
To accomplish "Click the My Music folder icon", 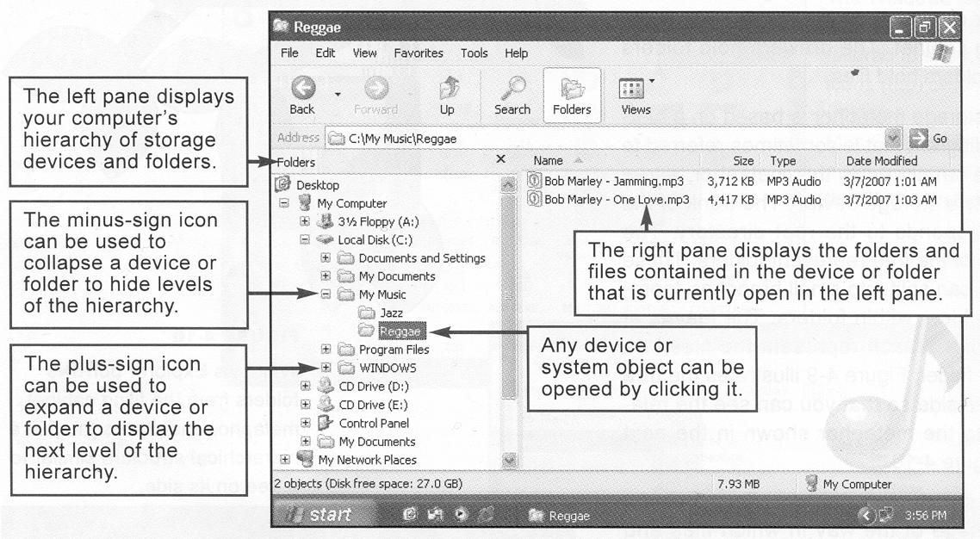I will [x=345, y=294].
